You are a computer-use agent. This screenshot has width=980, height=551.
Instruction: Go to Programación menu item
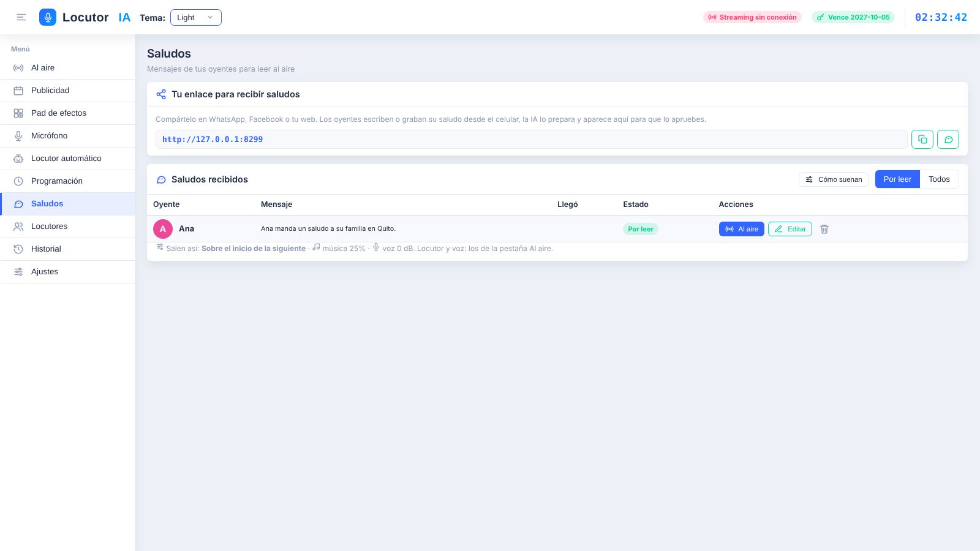[67, 181]
